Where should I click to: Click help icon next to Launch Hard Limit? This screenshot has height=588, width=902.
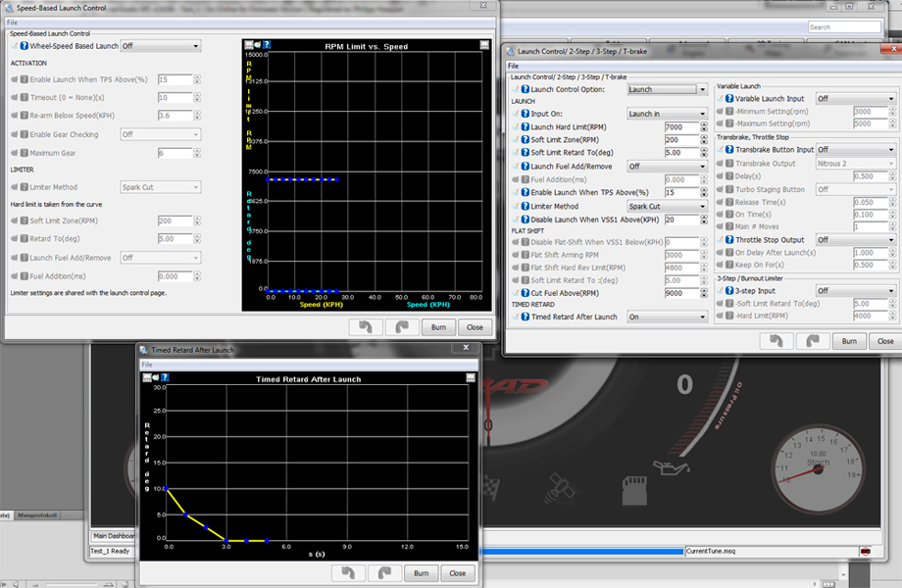pos(526,127)
